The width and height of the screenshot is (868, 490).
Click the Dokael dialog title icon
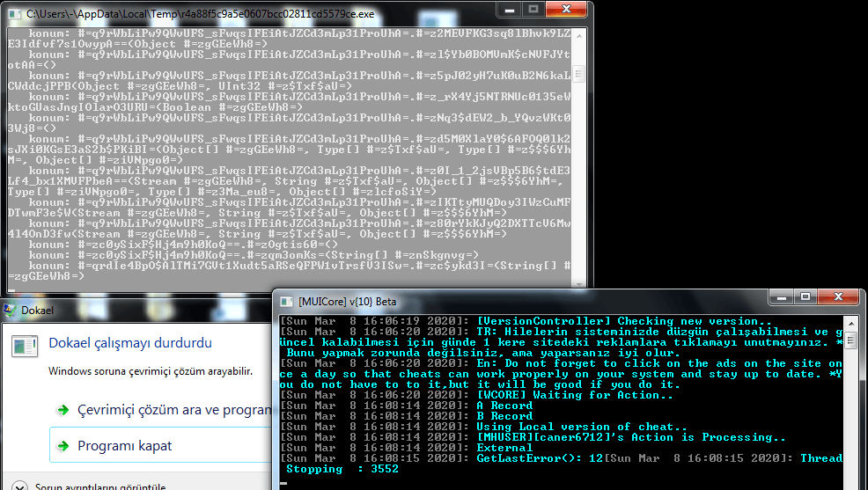point(10,310)
